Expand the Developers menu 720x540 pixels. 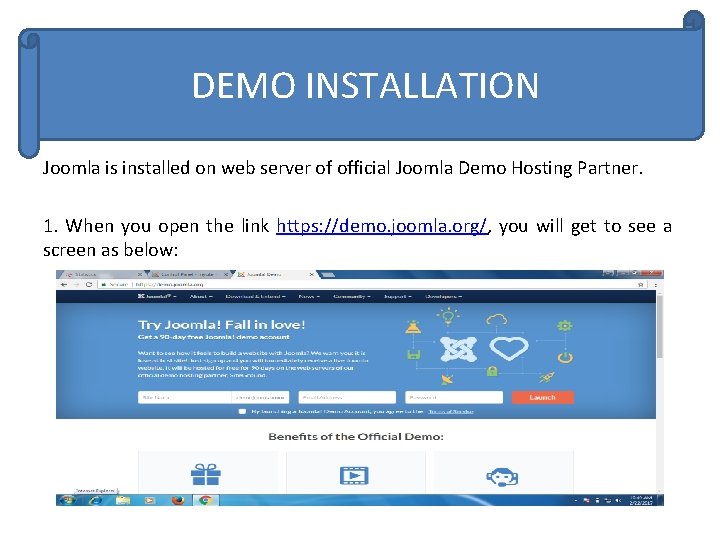[x=443, y=297]
